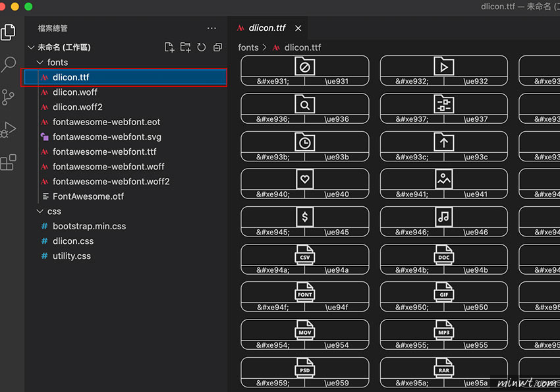Click the image-file glyph above &#xe941;
The image size is (560, 392).
444,179
